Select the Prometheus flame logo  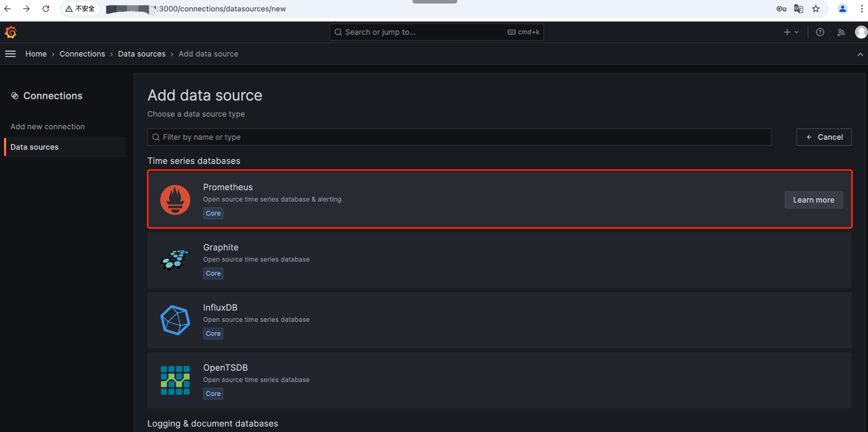[x=175, y=200]
